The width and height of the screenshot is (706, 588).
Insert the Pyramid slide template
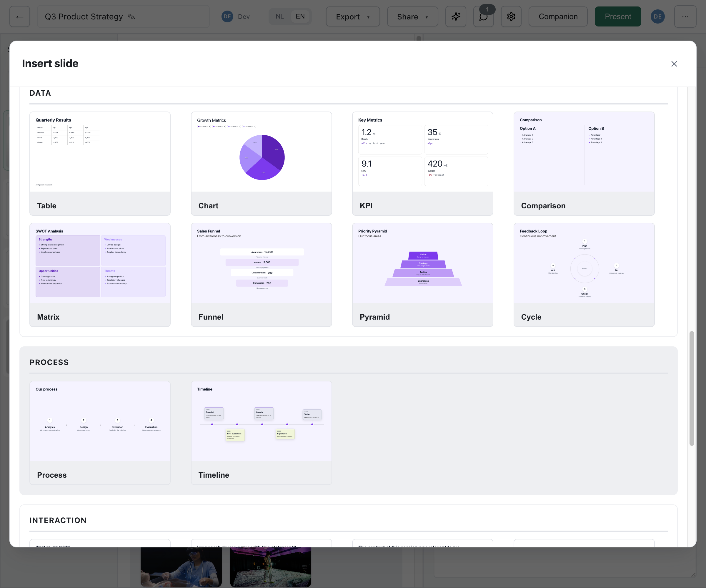(x=423, y=275)
